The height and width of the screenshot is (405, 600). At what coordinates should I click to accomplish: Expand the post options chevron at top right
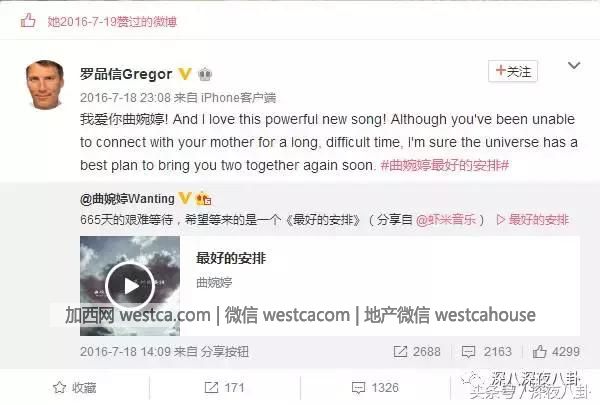574,65
